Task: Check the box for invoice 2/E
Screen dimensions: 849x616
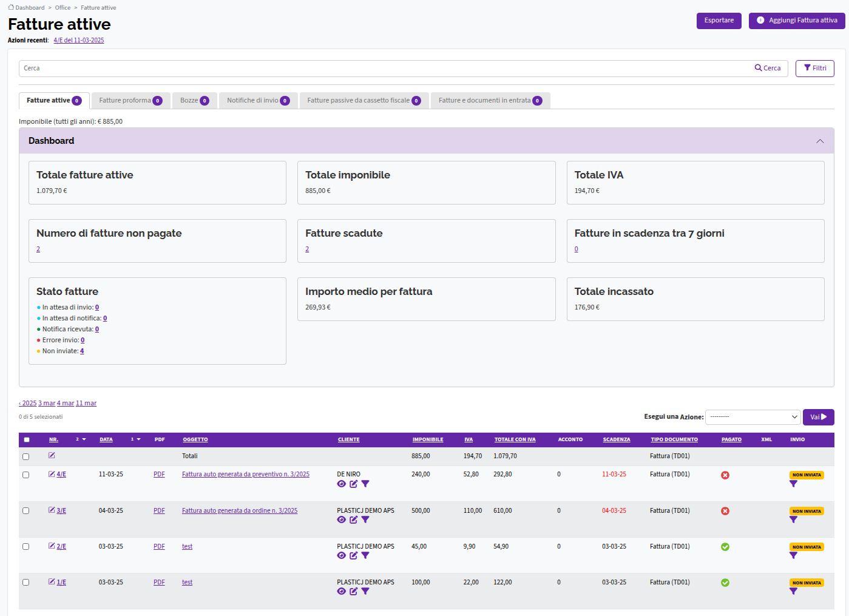Action: (25, 546)
